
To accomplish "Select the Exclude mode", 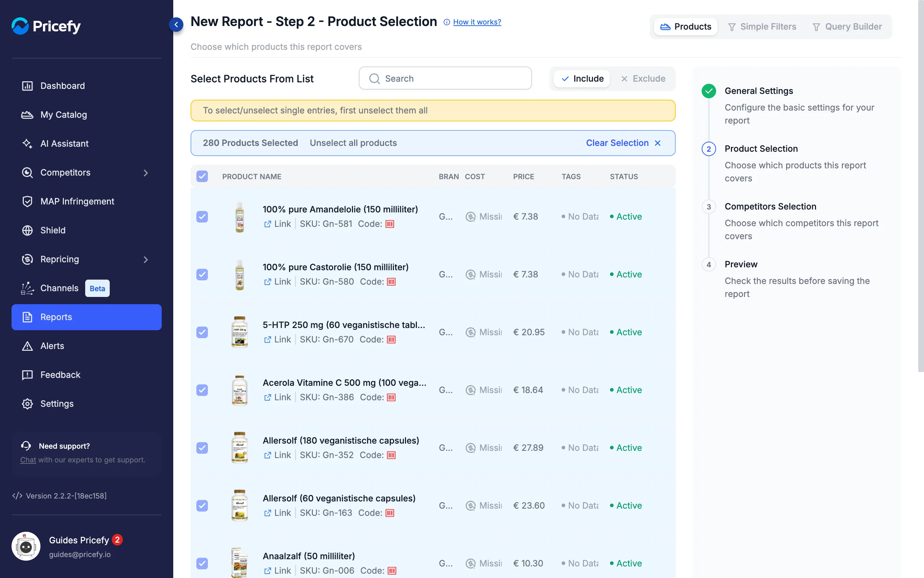I will (643, 78).
